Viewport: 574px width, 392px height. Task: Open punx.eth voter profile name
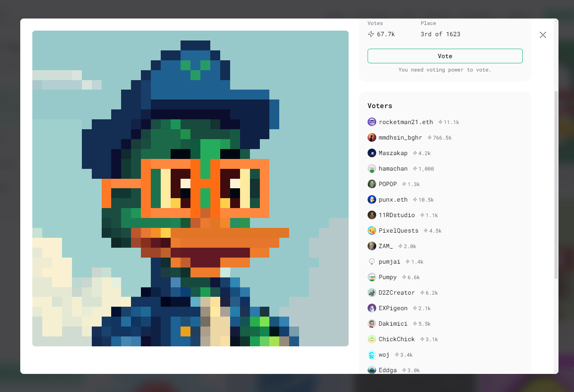pyautogui.click(x=393, y=199)
